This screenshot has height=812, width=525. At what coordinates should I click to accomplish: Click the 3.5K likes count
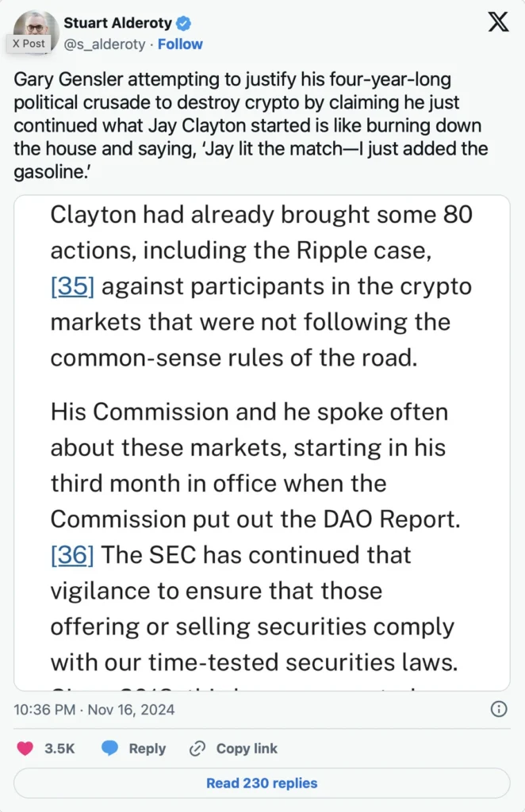[x=59, y=749]
